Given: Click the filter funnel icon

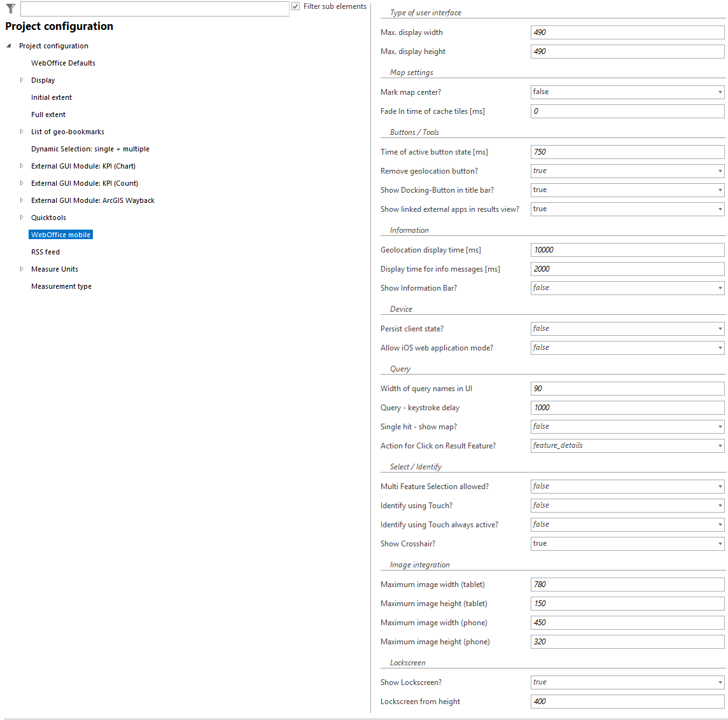Looking at the screenshot, I should pyautogui.click(x=10, y=8).
